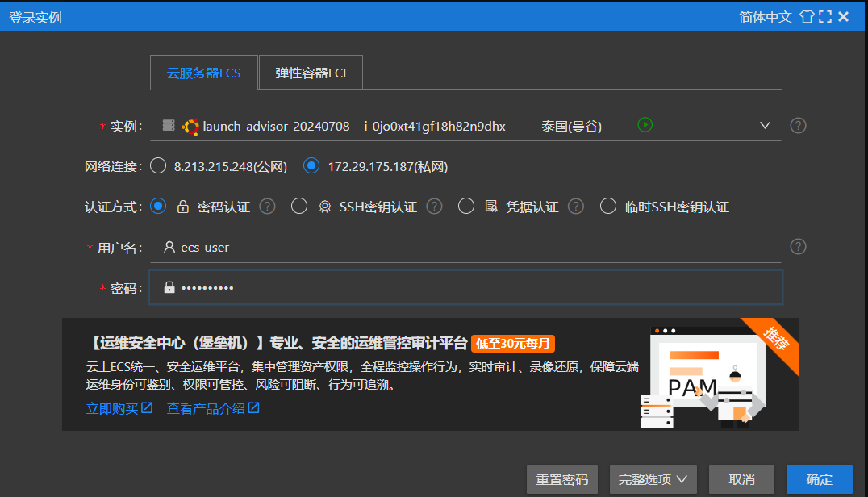Close the 登录实例 dialog

click(844, 17)
